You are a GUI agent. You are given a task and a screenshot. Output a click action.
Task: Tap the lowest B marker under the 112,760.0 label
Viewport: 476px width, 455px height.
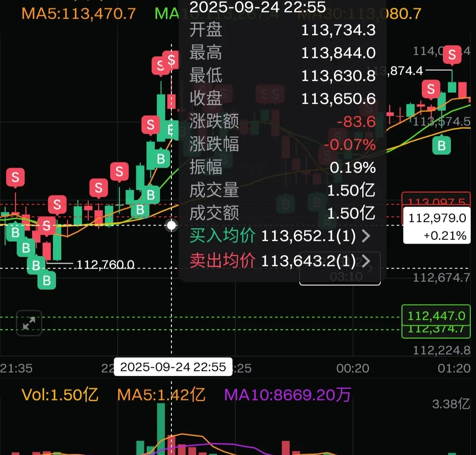click(46, 280)
